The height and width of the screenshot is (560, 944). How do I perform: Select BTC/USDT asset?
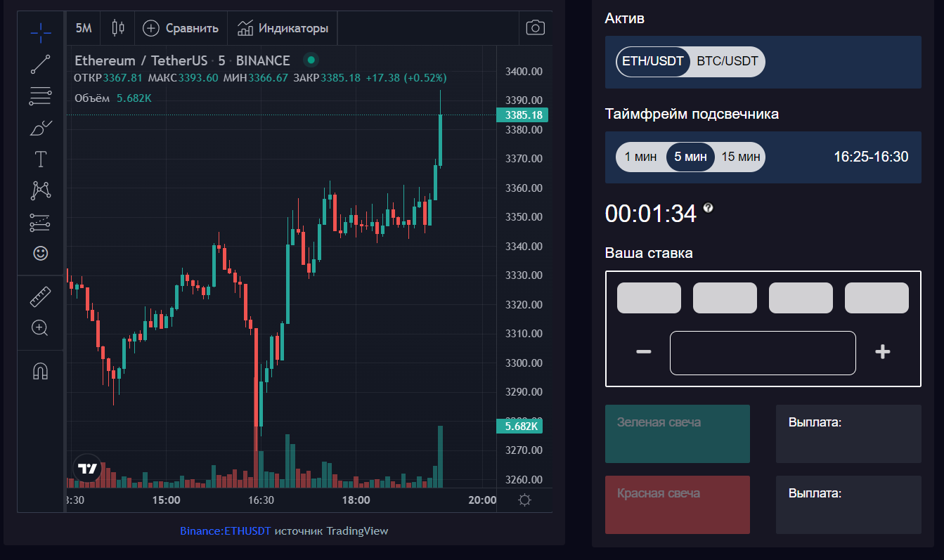[x=728, y=61]
